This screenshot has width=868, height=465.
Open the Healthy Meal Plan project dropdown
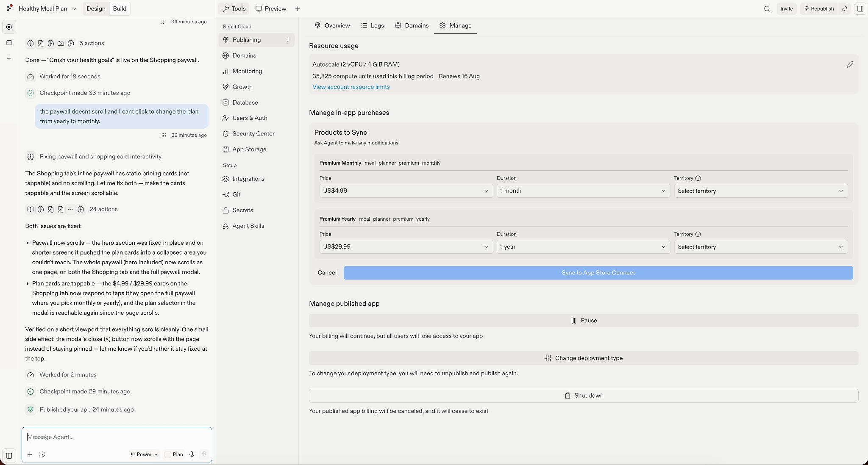tap(47, 8)
